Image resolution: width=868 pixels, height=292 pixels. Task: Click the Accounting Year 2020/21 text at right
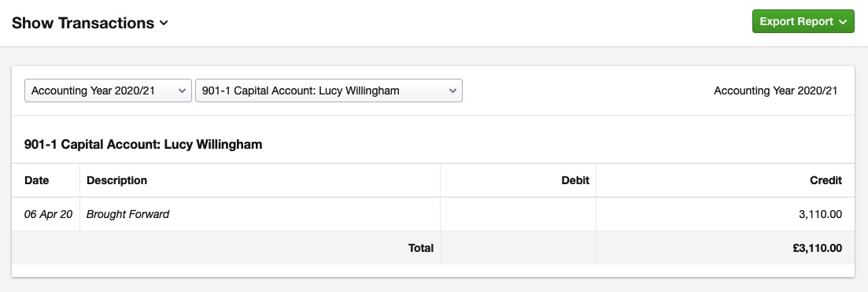click(776, 91)
